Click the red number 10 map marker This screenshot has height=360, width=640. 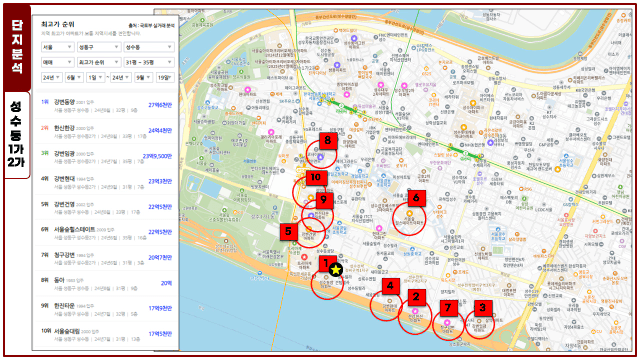point(316,178)
